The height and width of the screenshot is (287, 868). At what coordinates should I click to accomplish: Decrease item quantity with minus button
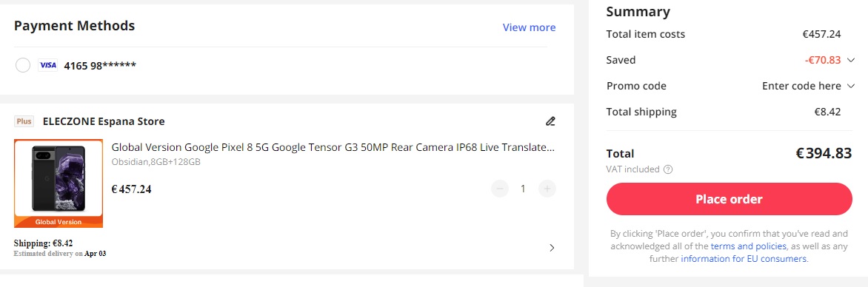499,189
